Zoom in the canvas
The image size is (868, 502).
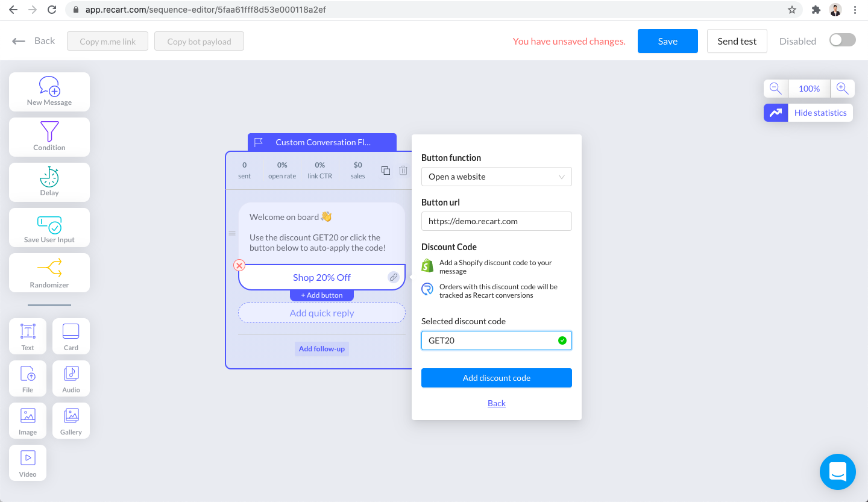tap(842, 89)
